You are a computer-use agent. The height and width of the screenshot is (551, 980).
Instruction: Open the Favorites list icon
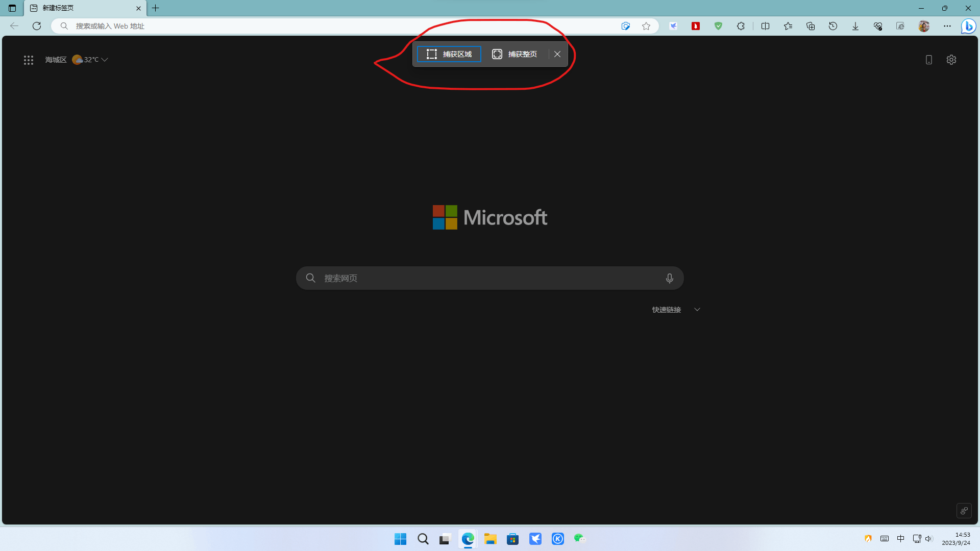tap(788, 26)
